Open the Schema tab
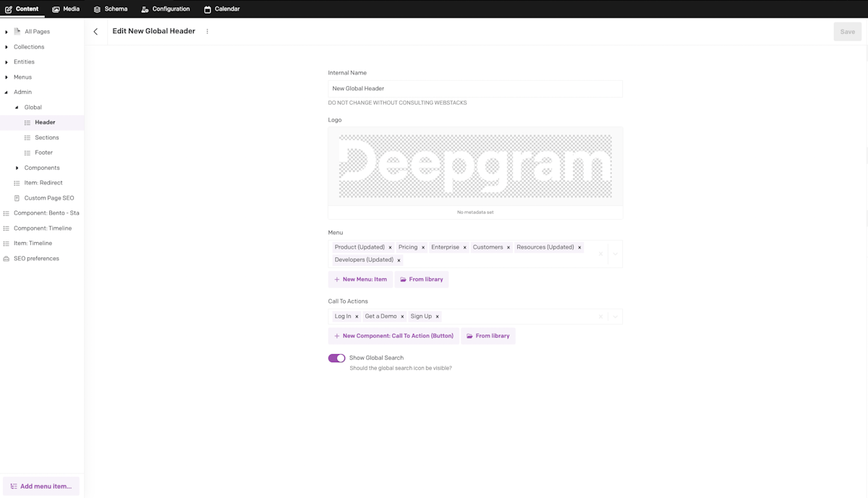This screenshot has width=868, height=498. (111, 9)
